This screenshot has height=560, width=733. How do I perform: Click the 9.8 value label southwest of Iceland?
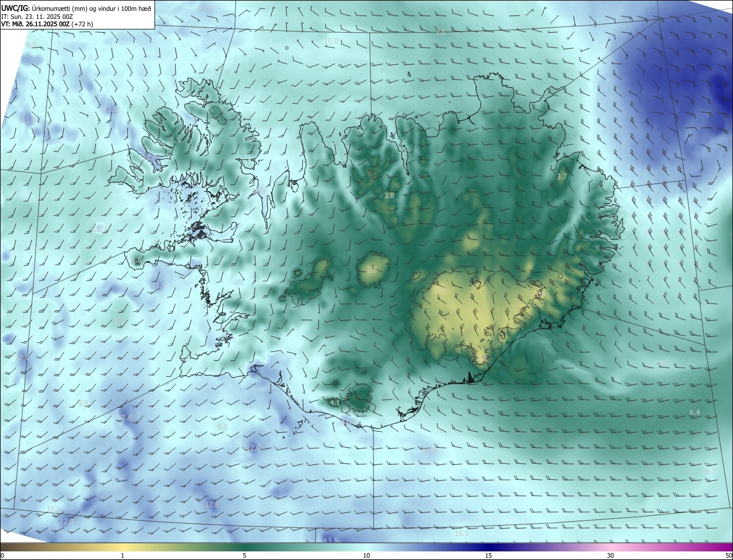coord(84,403)
